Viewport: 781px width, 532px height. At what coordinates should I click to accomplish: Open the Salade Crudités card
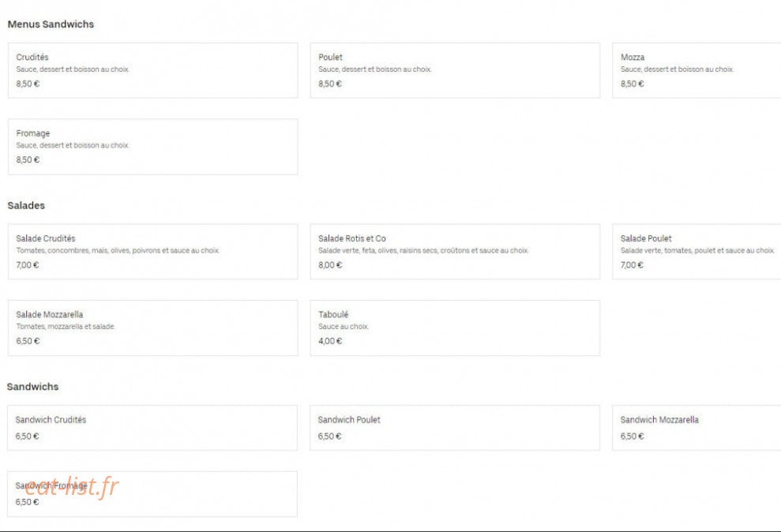click(x=153, y=251)
